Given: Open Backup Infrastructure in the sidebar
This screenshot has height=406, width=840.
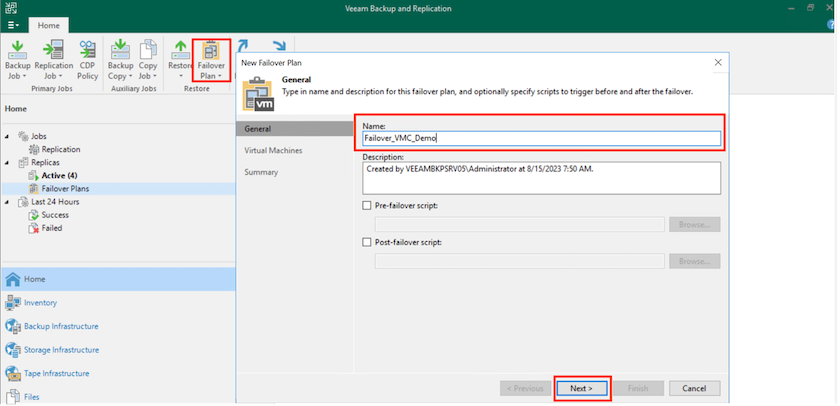Looking at the screenshot, I should (67, 326).
